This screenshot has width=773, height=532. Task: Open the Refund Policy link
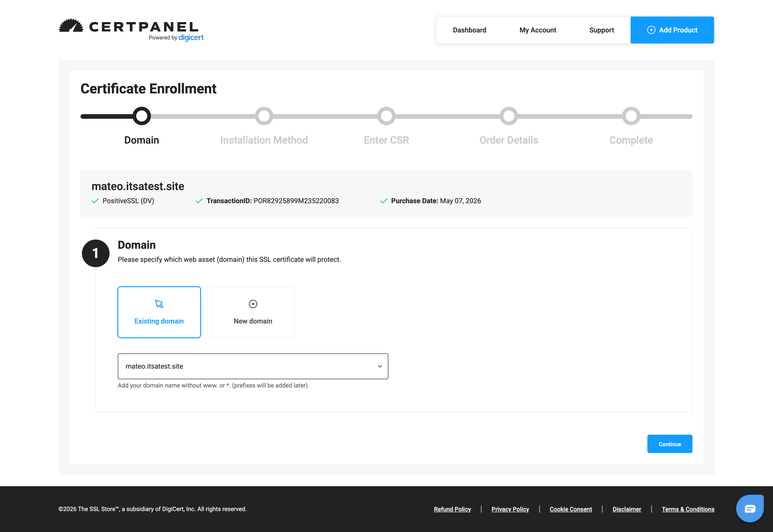(452, 509)
